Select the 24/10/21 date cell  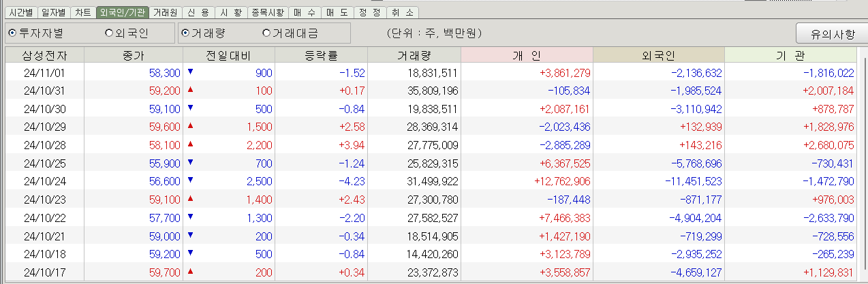(44, 236)
